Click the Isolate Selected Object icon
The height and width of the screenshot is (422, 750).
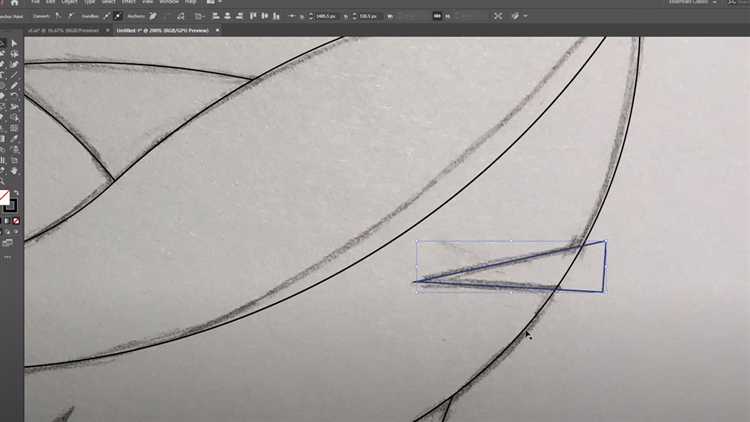tap(498, 16)
